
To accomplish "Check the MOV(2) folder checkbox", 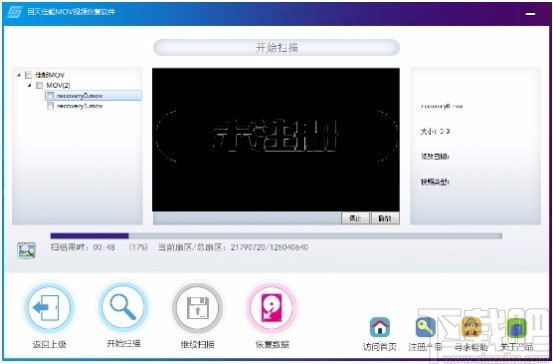I will (40, 85).
